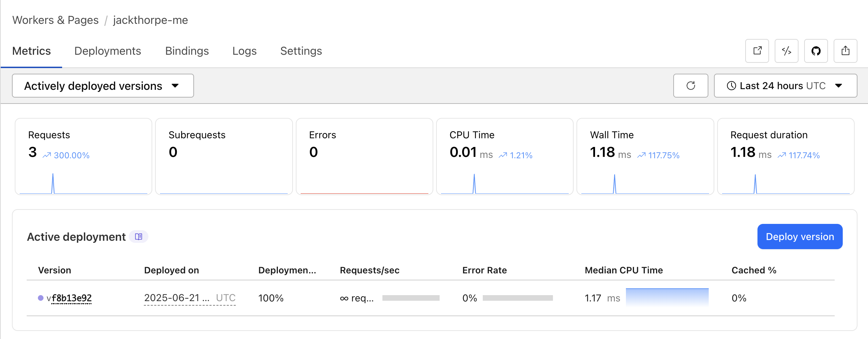Open the GitHub repository icon button

(816, 51)
